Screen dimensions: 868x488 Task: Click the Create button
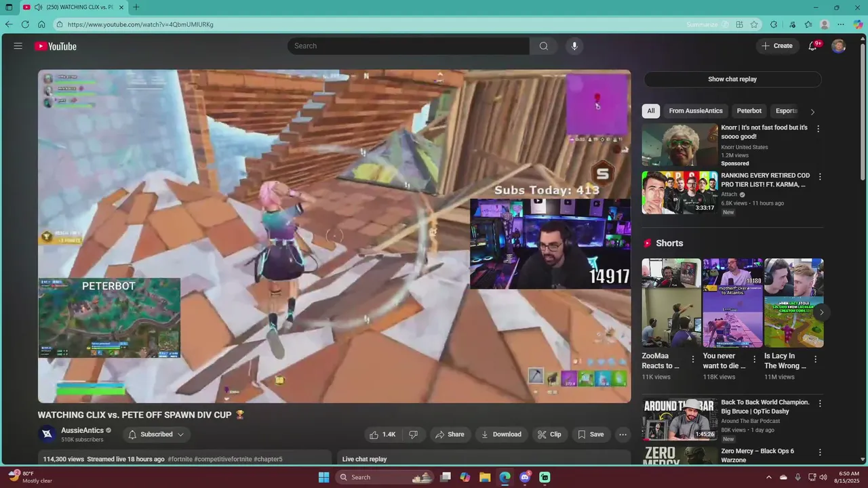(x=777, y=46)
